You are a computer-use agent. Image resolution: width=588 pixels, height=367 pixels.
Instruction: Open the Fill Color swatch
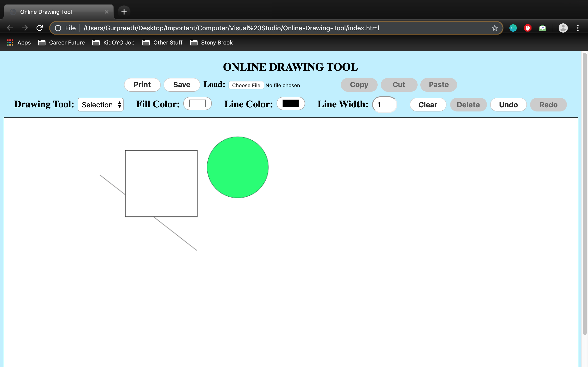coord(197,104)
